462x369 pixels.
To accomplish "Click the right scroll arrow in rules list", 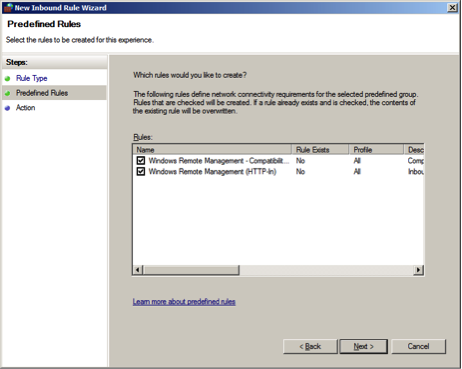I will pos(418,270).
